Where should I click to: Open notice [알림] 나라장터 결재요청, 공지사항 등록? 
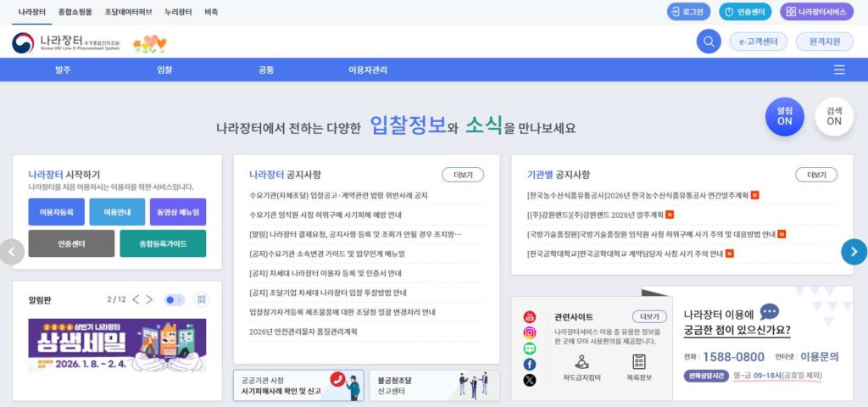[355, 234]
